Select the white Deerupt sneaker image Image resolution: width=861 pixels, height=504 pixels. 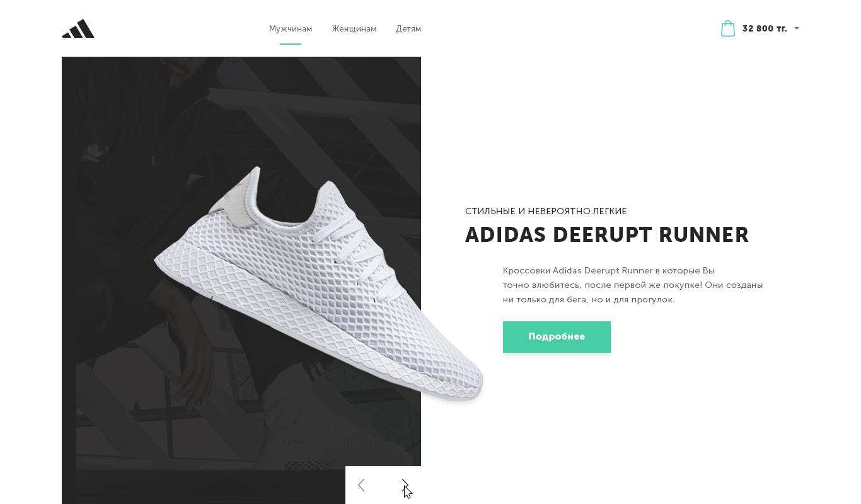pos(319,283)
